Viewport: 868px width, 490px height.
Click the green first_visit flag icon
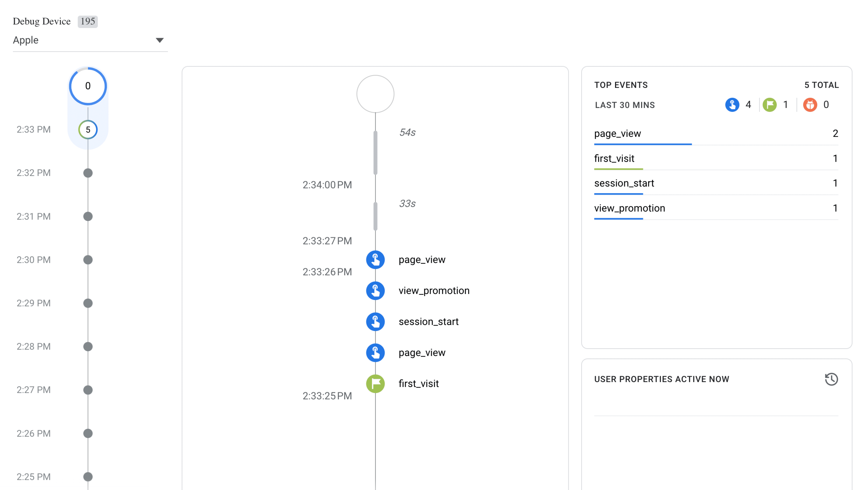click(375, 383)
